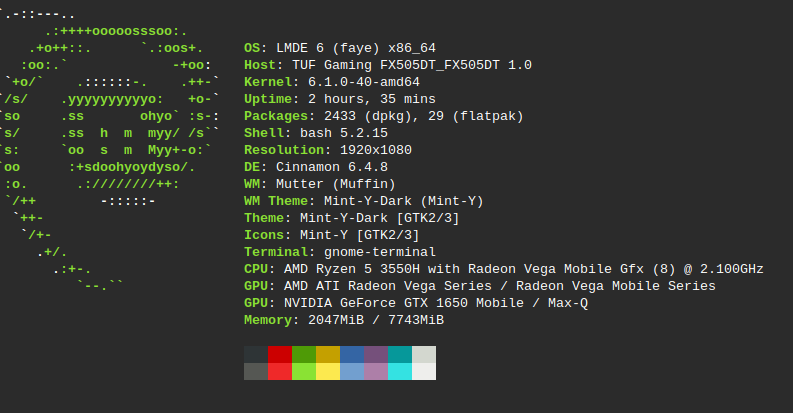The image size is (793, 413).
Task: Click the lime green color block in bottom row
Action: pyautogui.click(x=304, y=372)
